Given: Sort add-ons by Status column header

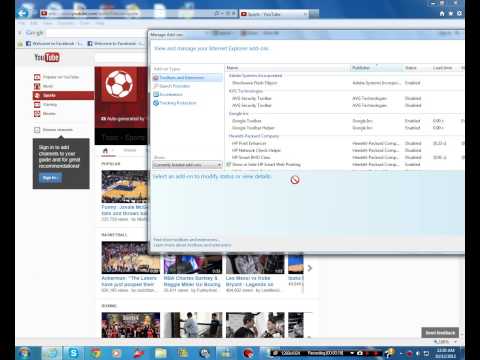Looking at the screenshot, I should pos(416,68).
